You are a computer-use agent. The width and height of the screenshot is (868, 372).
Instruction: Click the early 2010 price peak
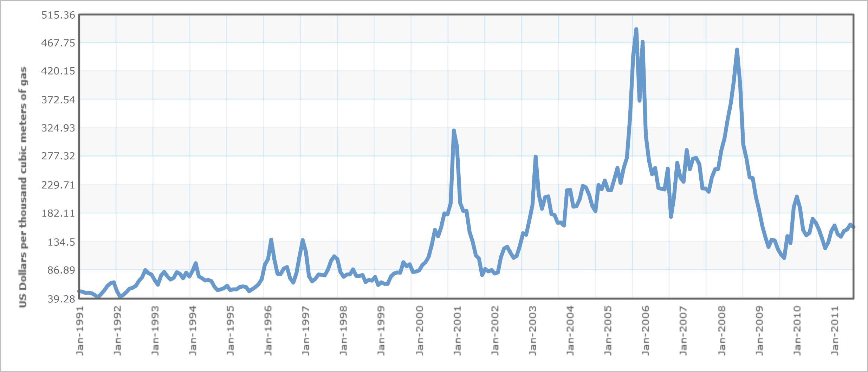(797, 197)
